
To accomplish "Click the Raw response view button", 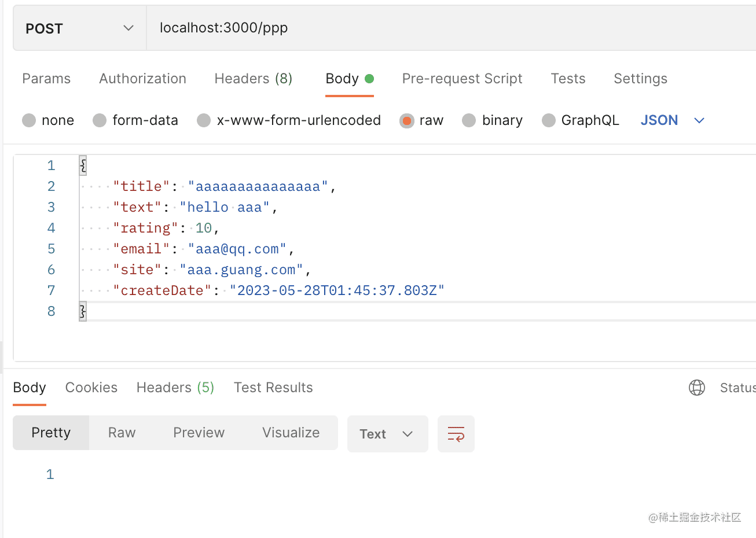I will click(122, 433).
